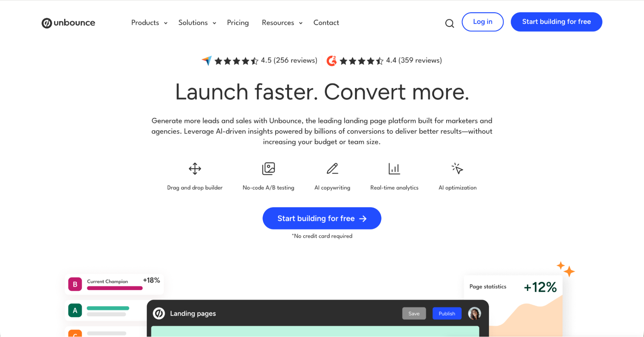This screenshot has width=644, height=337.
Task: Click the user avatar in the editor bar
Action: pos(474,313)
